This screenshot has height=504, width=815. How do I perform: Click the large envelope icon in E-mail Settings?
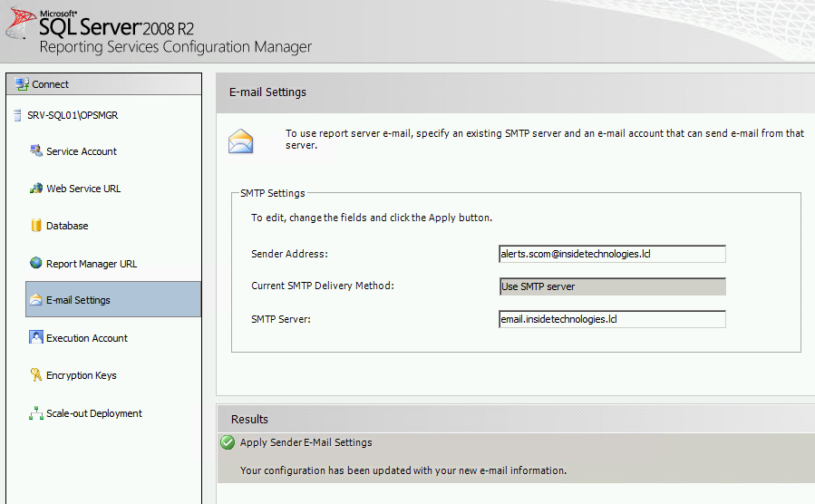pyautogui.click(x=240, y=142)
